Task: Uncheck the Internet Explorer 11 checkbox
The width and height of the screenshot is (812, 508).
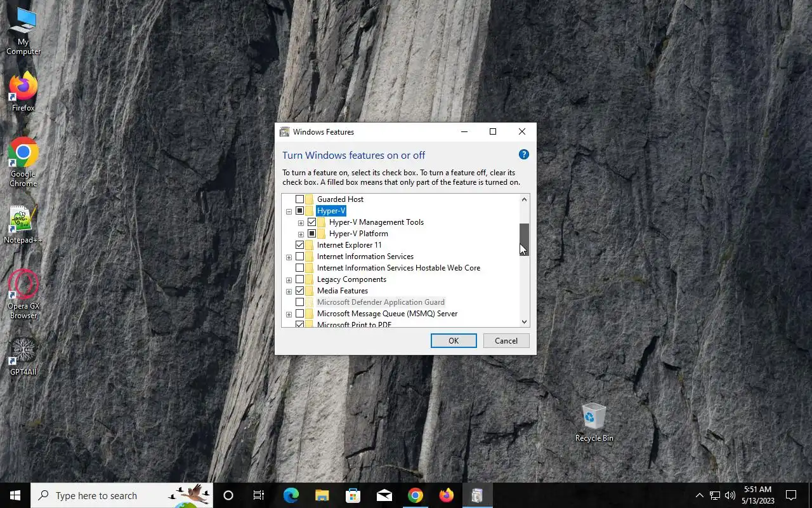Action: [299, 245]
